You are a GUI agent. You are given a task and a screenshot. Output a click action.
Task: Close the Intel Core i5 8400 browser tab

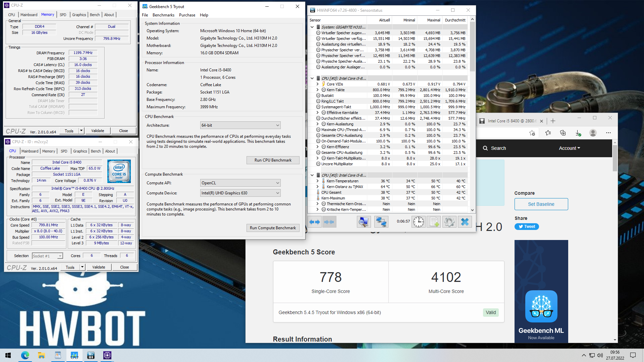[541, 121]
